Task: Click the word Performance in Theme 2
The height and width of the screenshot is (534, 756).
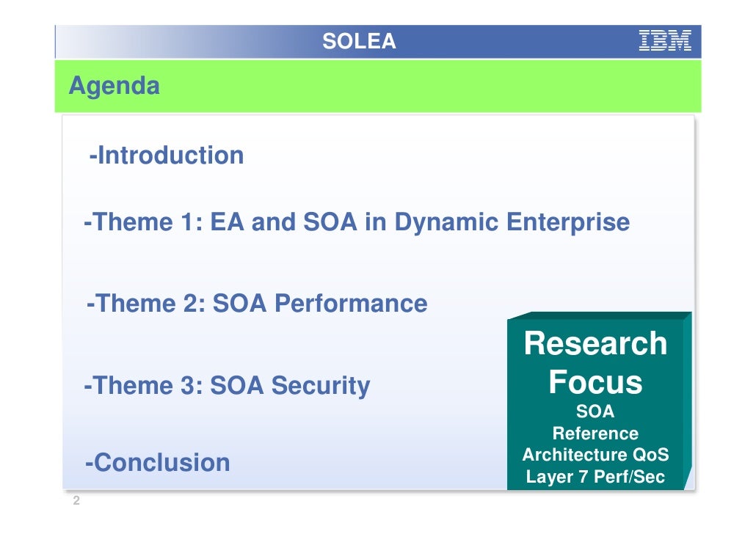Action: click(351, 303)
